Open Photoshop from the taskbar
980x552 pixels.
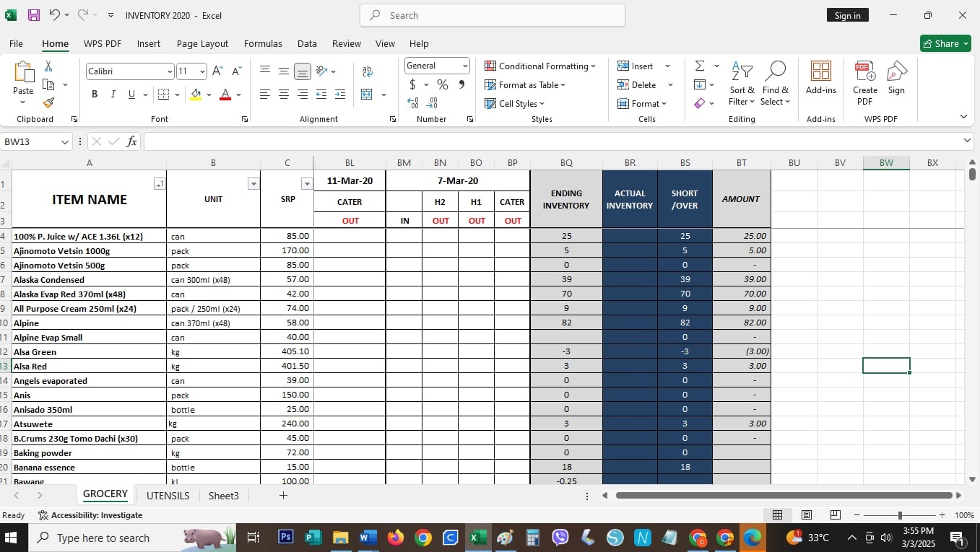point(285,538)
